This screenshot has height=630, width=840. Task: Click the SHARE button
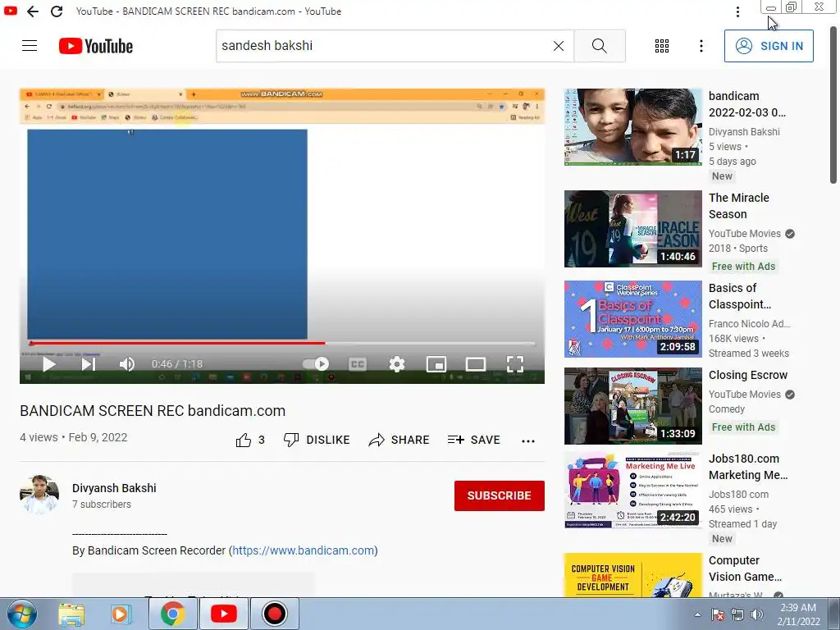399,441
